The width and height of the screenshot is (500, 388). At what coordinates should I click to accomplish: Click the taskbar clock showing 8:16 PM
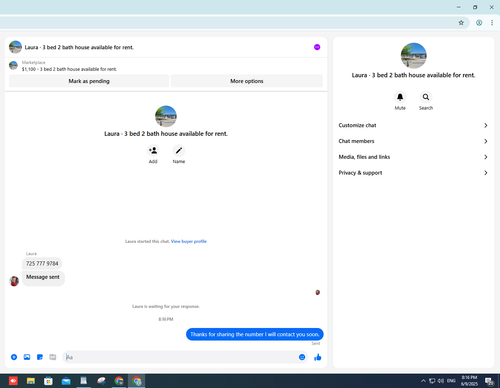point(469,381)
